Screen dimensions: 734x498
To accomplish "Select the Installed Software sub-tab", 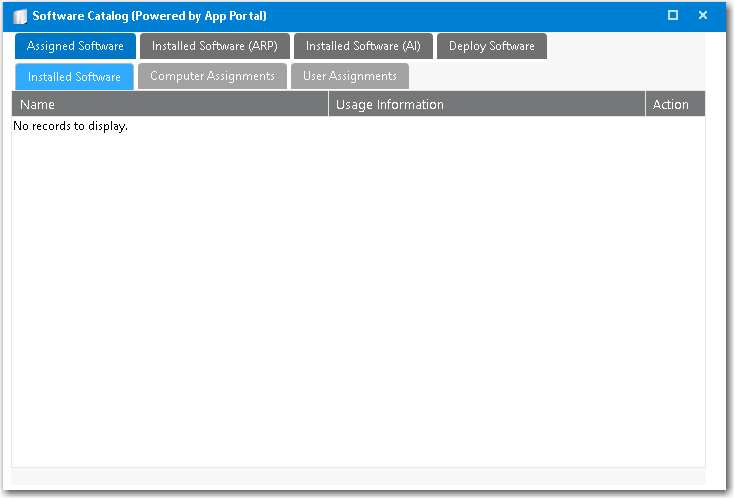I will click(74, 77).
